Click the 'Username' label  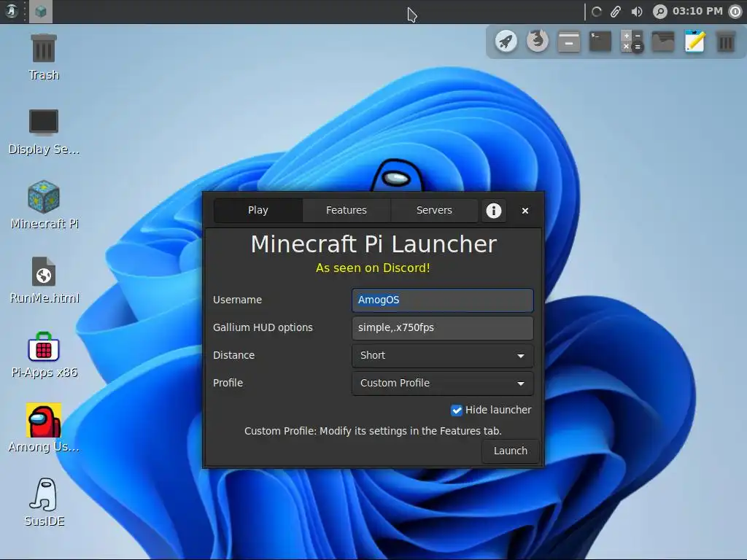(x=237, y=300)
